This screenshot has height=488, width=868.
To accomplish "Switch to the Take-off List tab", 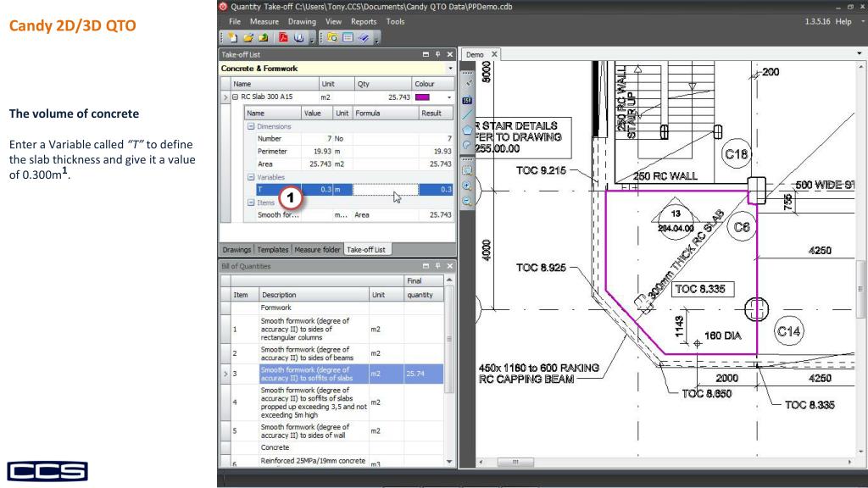I will coord(366,250).
